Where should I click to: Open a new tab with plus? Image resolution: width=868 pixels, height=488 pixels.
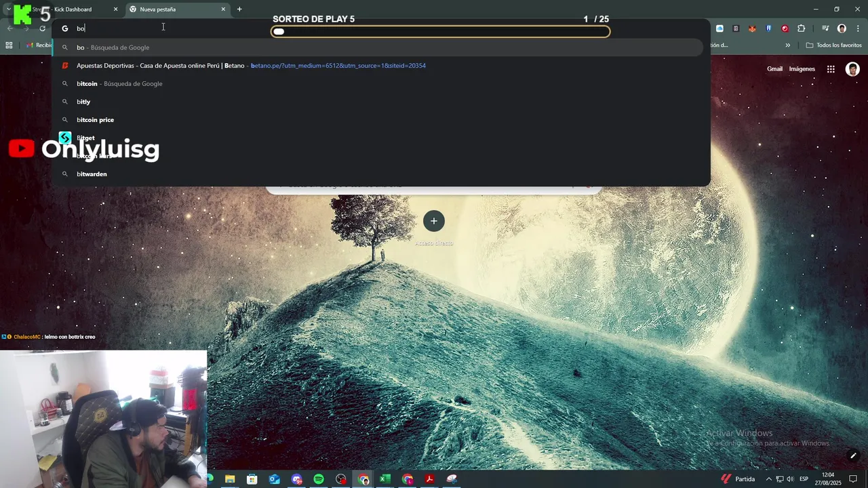(x=239, y=9)
